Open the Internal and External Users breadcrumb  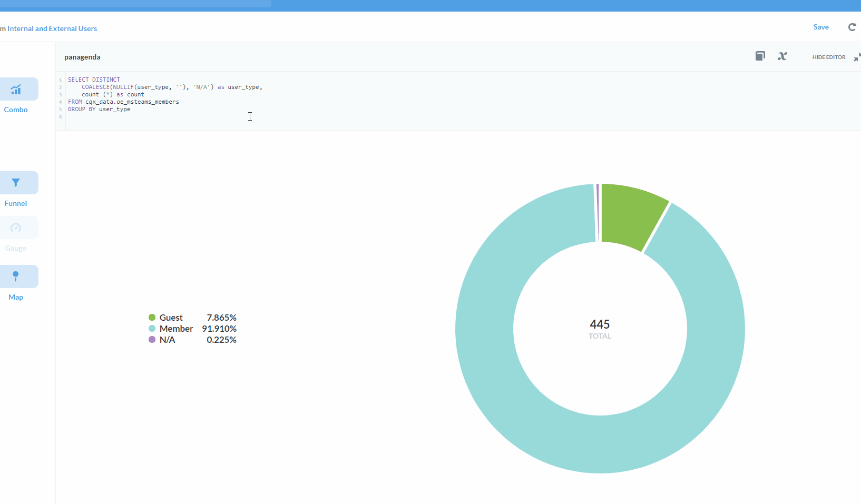click(x=52, y=28)
